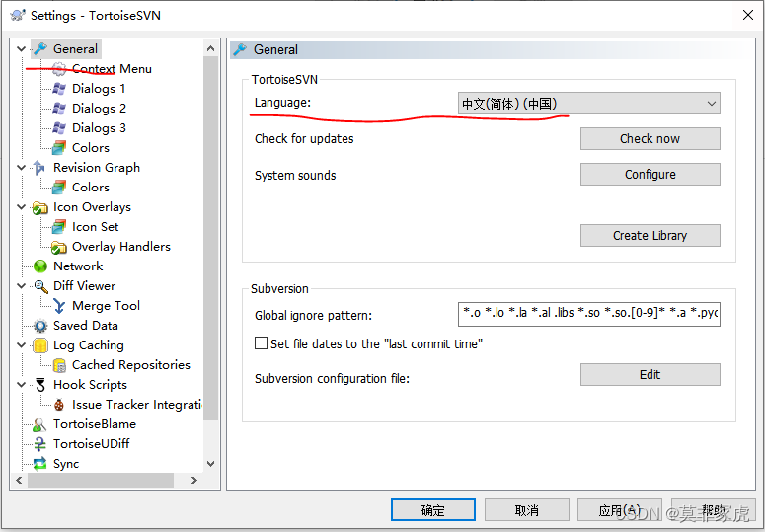
Task: Click the Configure system sounds button
Action: (x=650, y=174)
